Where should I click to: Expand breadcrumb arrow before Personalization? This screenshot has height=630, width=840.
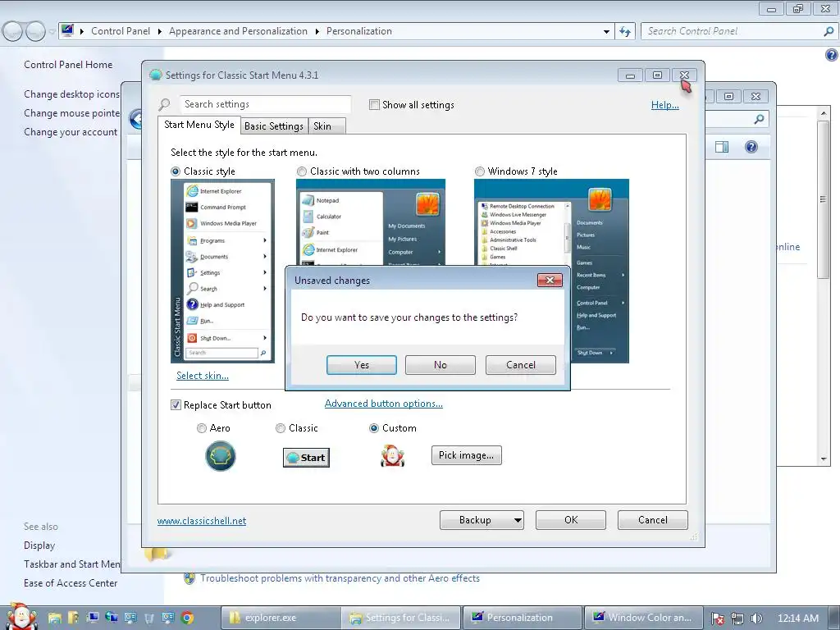317,31
